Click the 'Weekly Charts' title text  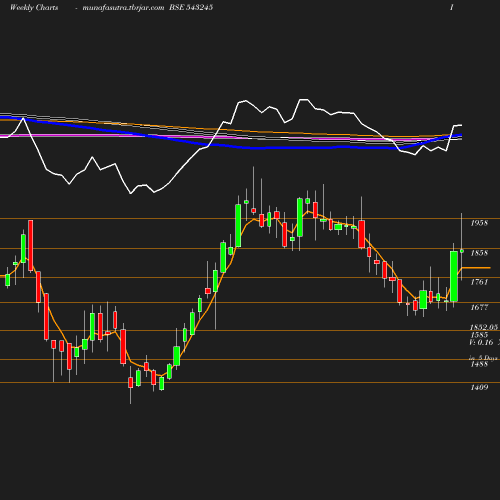point(34,8)
